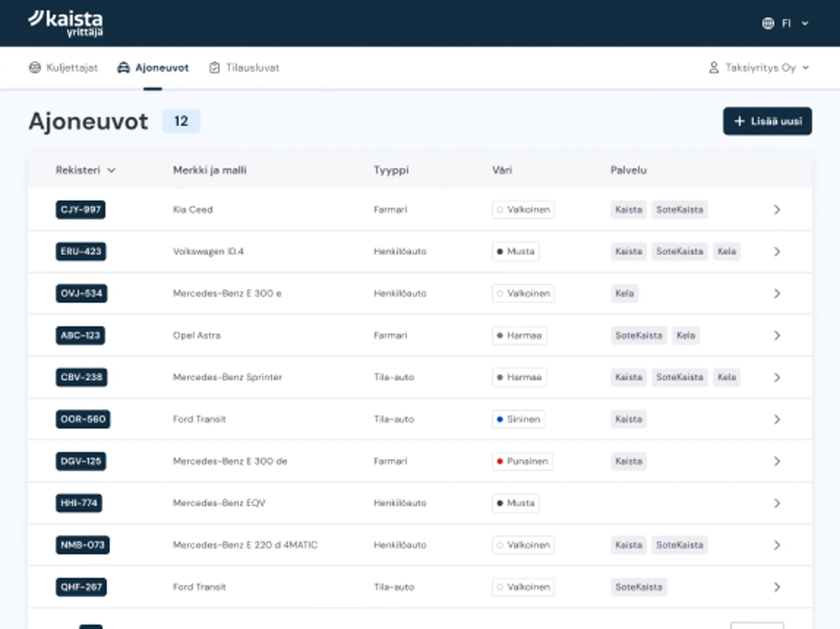
Task: Open details chevron for NMB-073 row
Action: [777, 545]
